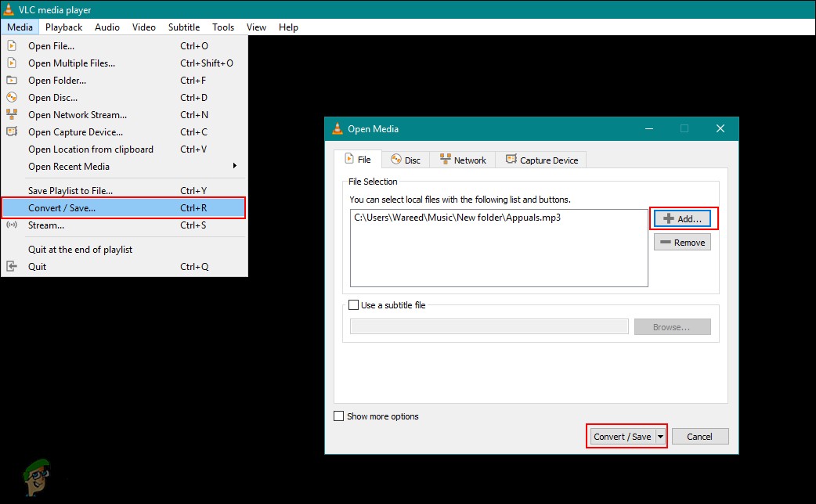Tick the Show more options checkbox
Viewport: 816px width, 504px height.
point(339,416)
